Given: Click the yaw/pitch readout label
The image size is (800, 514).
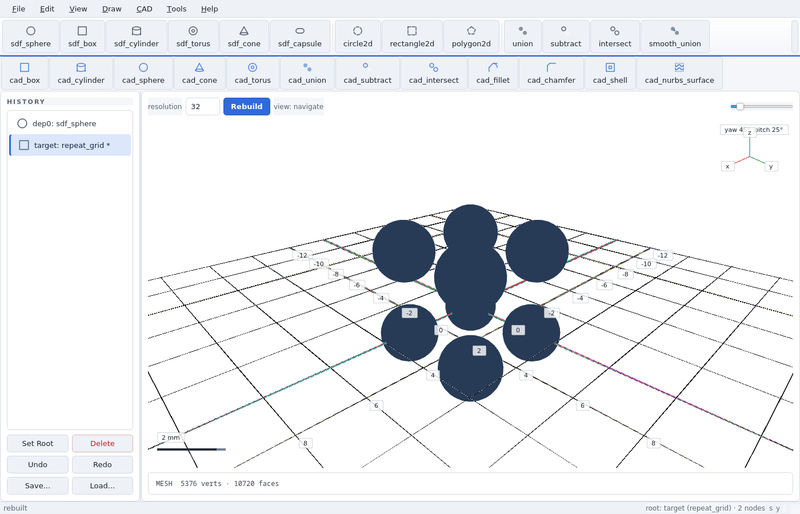Looking at the screenshot, I should click(754, 130).
